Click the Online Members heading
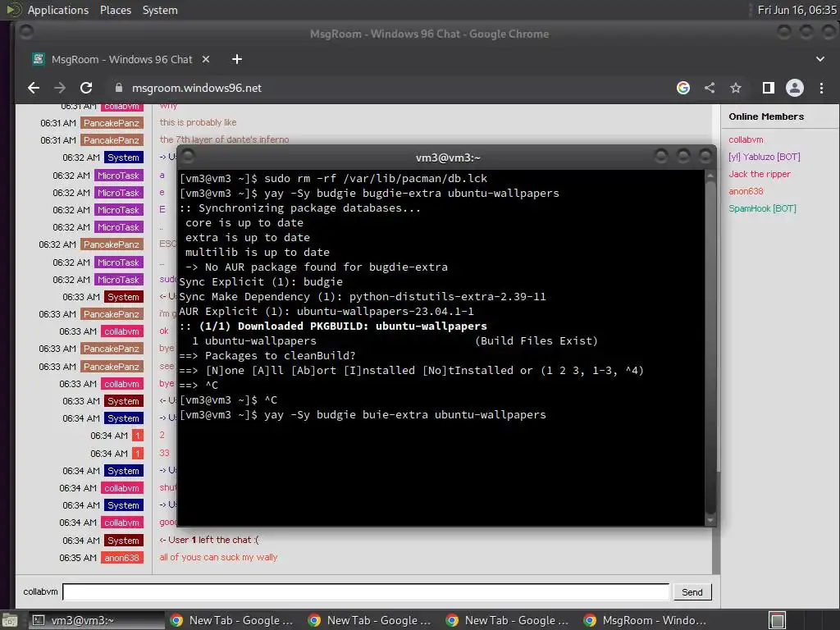This screenshot has width=840, height=630. point(766,116)
